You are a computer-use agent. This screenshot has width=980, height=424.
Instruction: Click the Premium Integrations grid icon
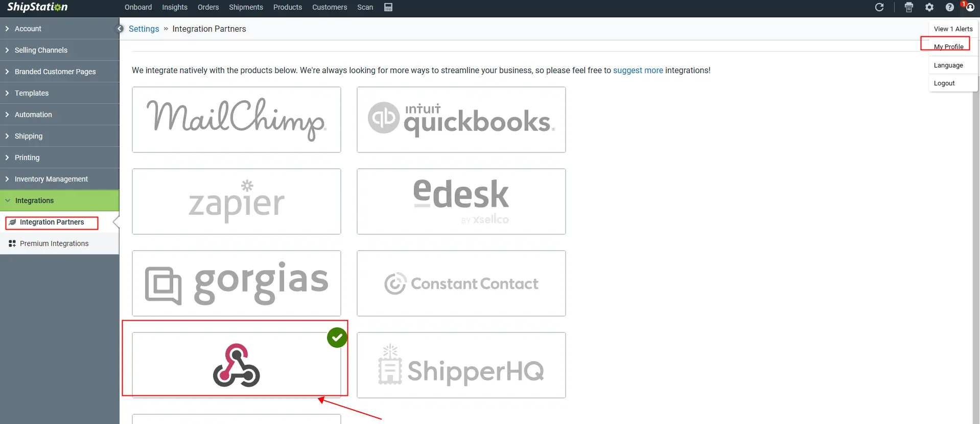[12, 243]
